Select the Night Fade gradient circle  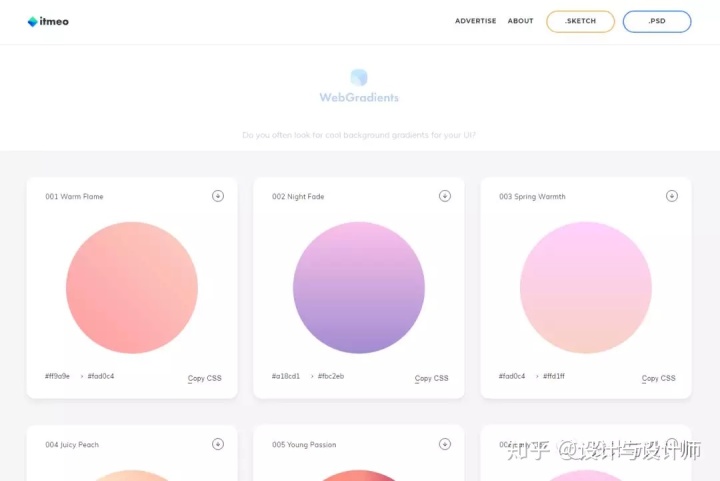[359, 288]
